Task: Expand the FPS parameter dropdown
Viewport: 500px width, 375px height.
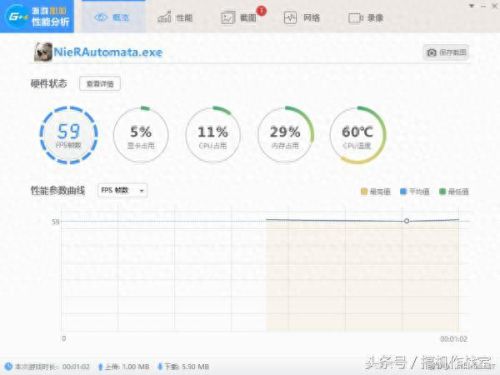Action: [x=122, y=190]
